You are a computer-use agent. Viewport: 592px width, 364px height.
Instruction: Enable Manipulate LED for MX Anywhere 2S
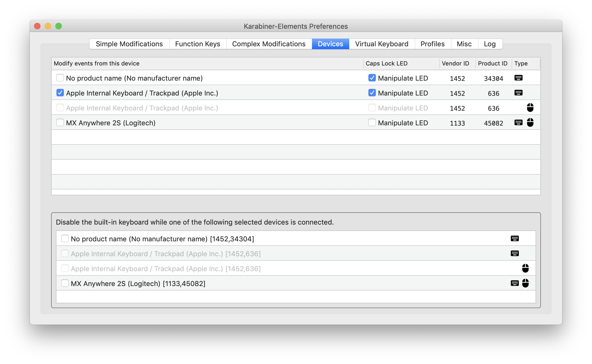[x=372, y=123]
